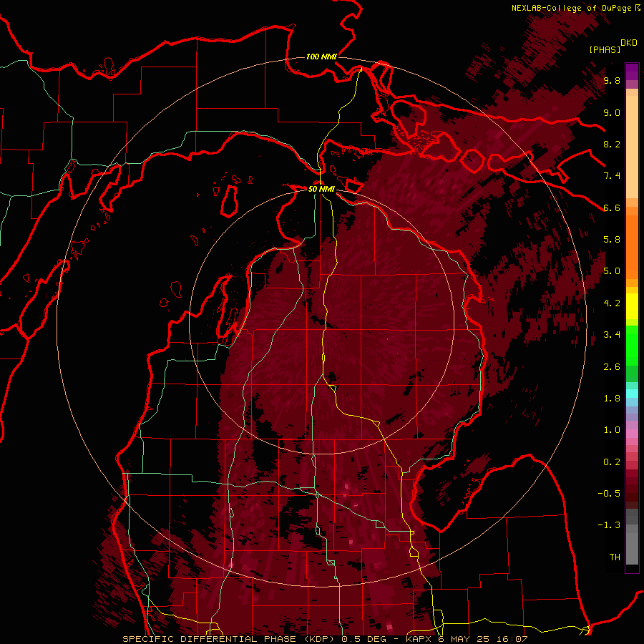Viewport: 644px width, 644px height.
Task: Click the 8.2 legend value
Action: coord(612,145)
